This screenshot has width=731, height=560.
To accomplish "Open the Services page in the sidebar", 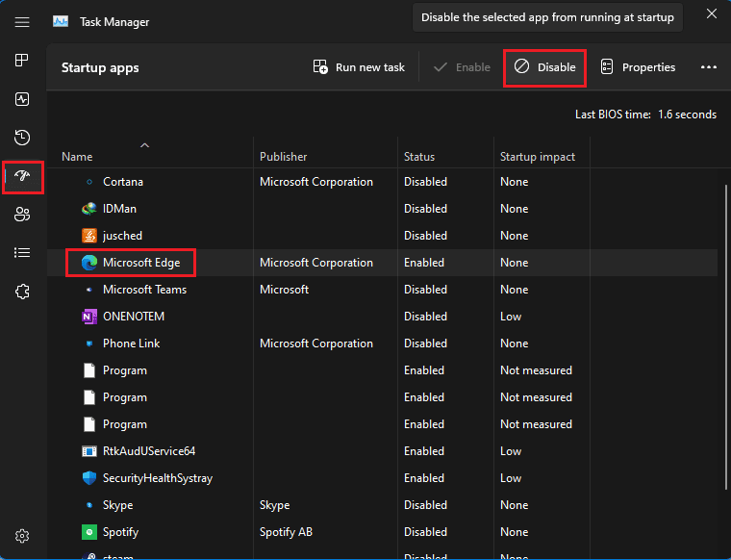I will pos(22,292).
